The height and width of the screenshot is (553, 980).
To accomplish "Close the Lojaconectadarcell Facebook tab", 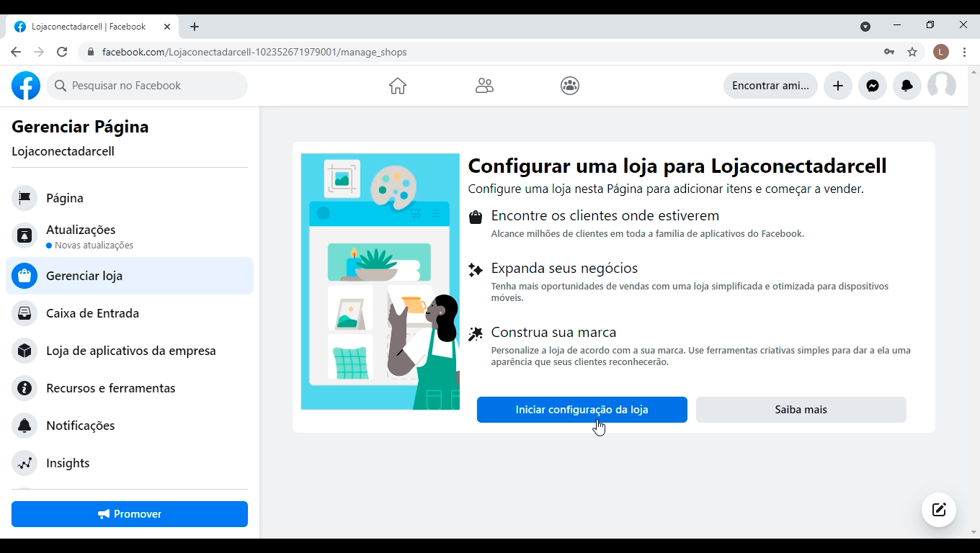I will pos(167,27).
